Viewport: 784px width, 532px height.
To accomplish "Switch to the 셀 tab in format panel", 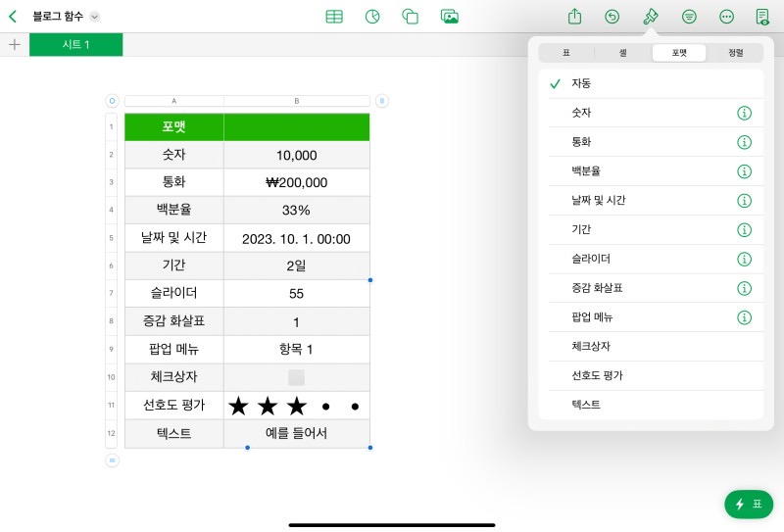I will (623, 53).
